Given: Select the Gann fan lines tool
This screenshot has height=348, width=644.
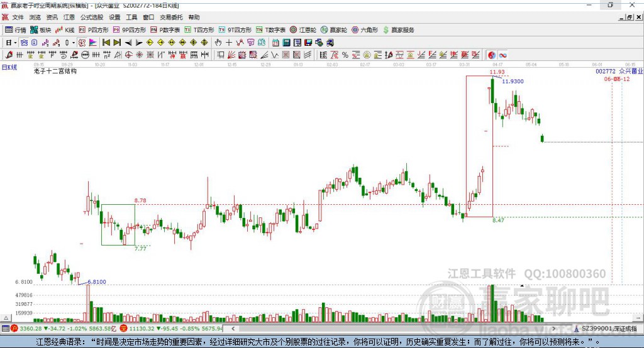Looking at the screenshot, I should pos(231,55).
